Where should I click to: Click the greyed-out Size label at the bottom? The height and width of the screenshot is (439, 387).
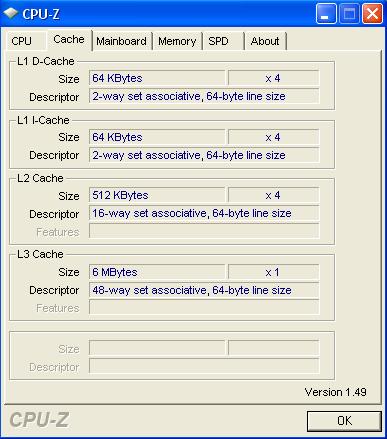(69, 349)
